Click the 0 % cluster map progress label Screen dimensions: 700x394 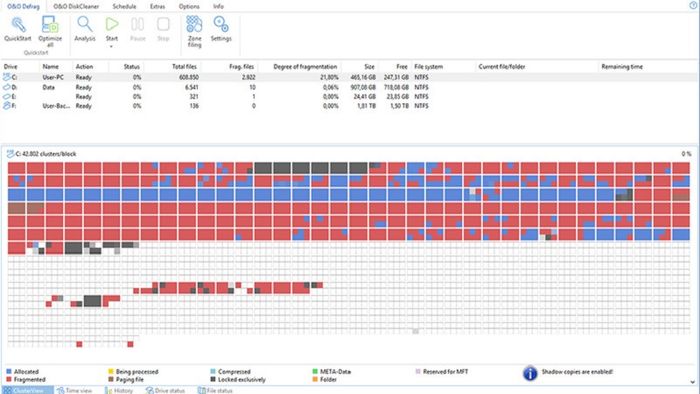point(686,154)
